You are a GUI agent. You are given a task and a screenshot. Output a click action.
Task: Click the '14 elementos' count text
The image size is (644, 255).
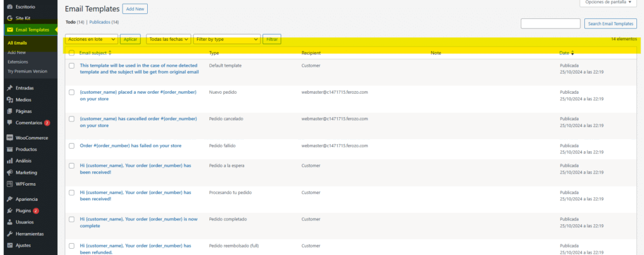(625, 39)
